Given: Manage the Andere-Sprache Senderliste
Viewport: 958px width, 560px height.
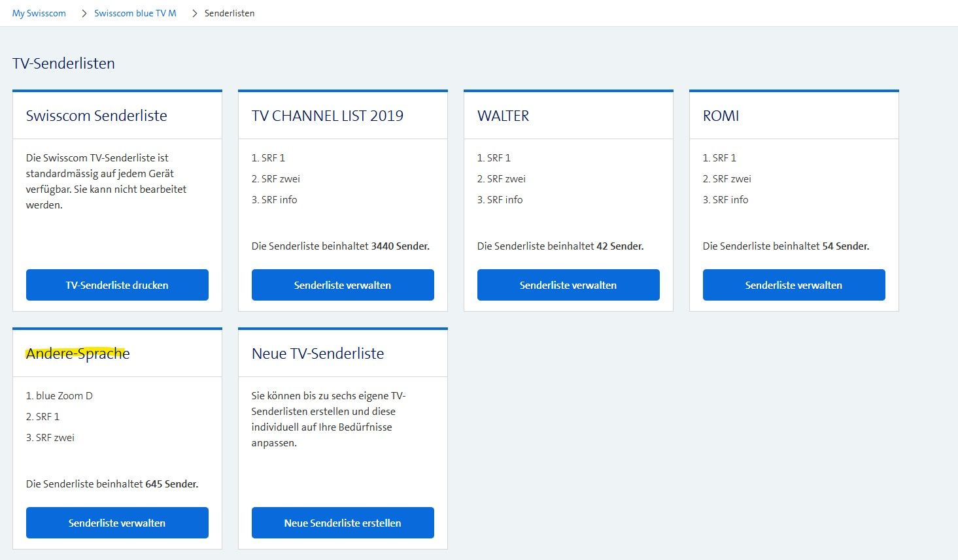Looking at the screenshot, I should coord(117,523).
